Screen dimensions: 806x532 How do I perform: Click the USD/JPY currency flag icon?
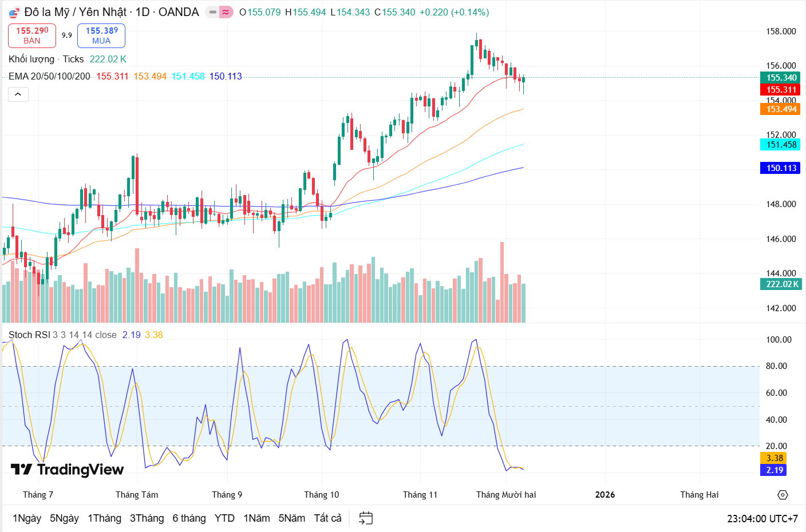(14, 13)
